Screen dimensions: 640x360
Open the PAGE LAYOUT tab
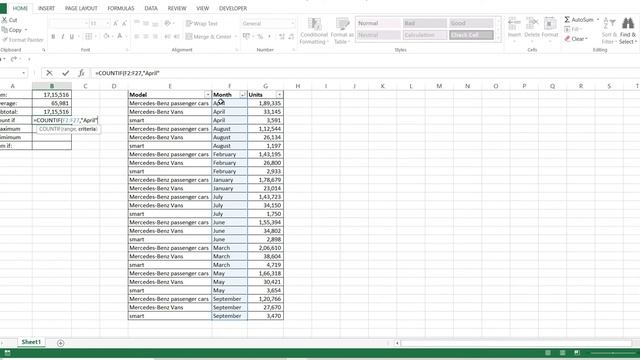click(x=81, y=8)
